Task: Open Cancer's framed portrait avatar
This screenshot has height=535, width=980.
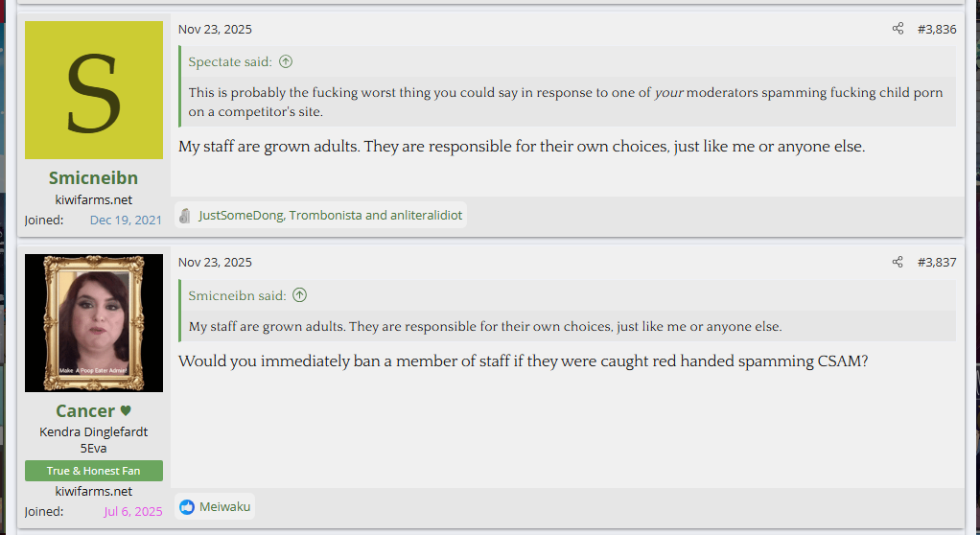Action: [94, 323]
